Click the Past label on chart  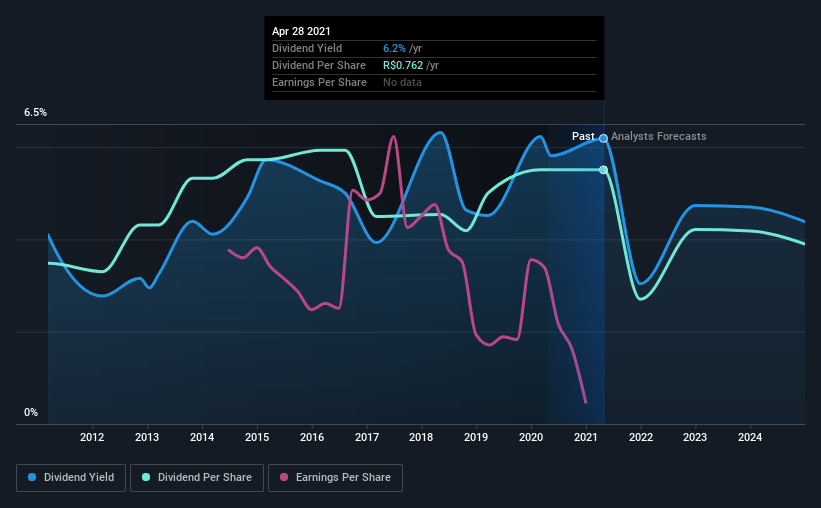point(583,136)
